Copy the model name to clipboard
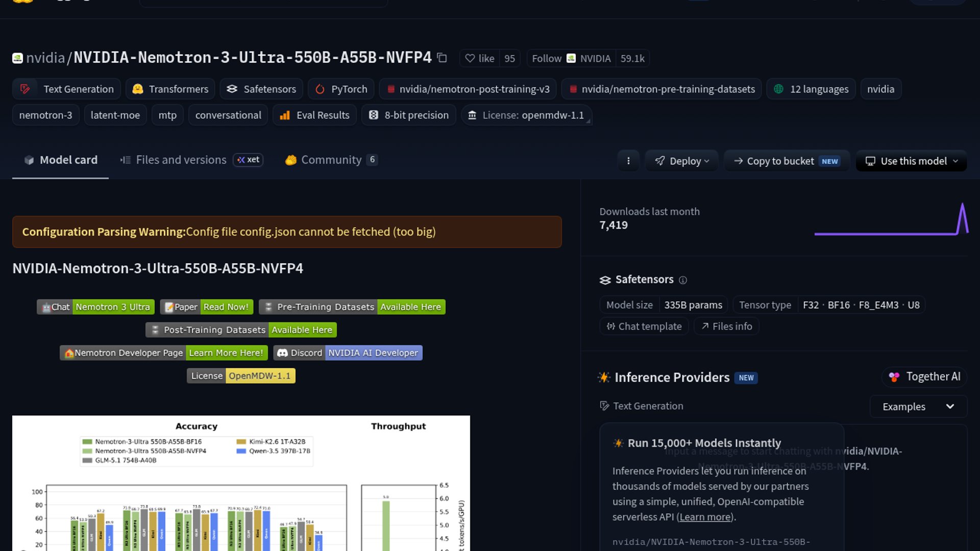The image size is (980, 551). point(442,58)
